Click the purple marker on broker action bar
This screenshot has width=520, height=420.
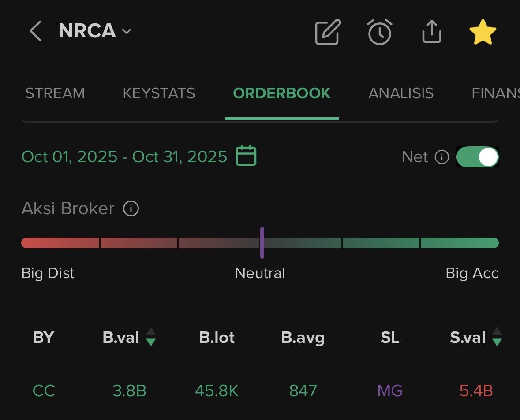coord(262,242)
